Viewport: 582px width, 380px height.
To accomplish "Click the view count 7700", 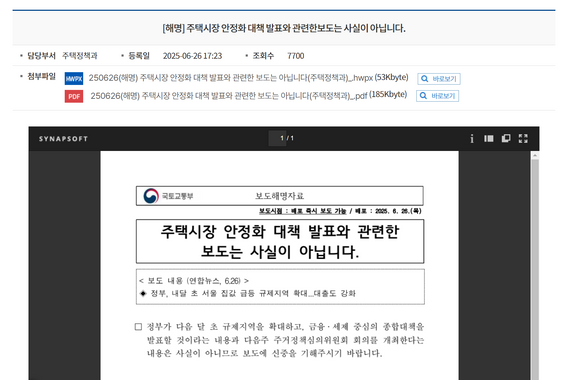I will [295, 56].
